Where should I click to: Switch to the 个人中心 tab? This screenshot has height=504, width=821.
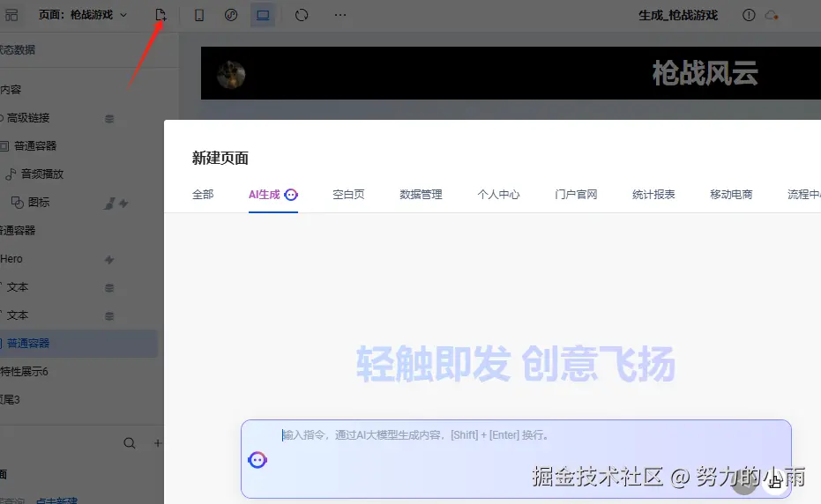pyautogui.click(x=498, y=194)
